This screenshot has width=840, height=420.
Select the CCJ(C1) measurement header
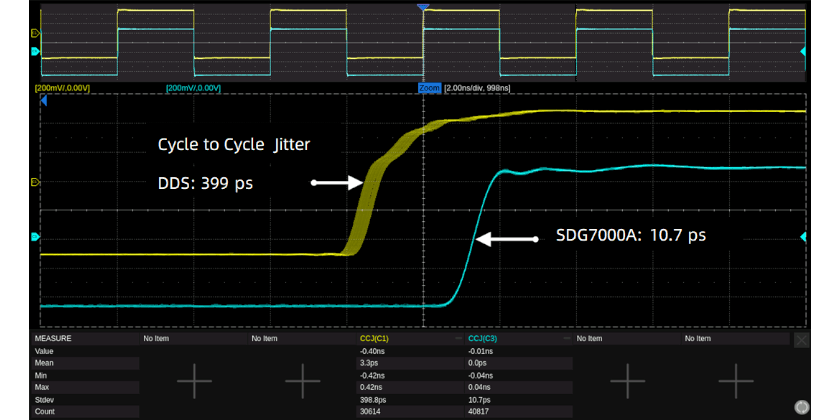pos(374,339)
